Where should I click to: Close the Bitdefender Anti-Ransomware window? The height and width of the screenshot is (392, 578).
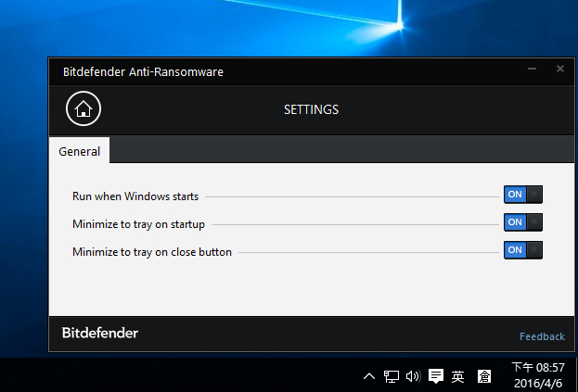tap(560, 69)
